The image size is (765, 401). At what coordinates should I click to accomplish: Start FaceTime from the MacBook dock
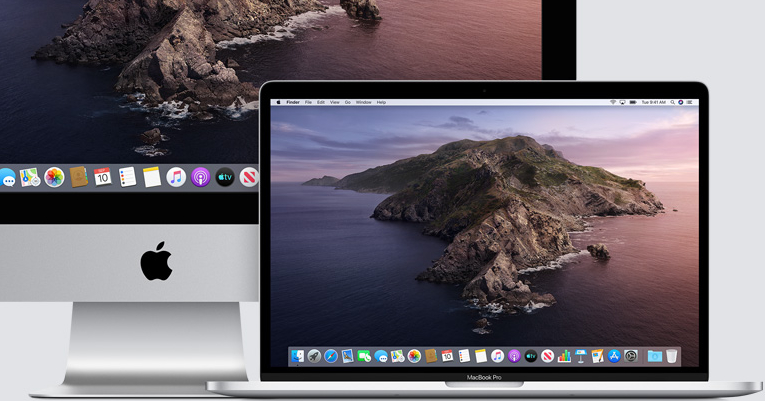coord(364,356)
